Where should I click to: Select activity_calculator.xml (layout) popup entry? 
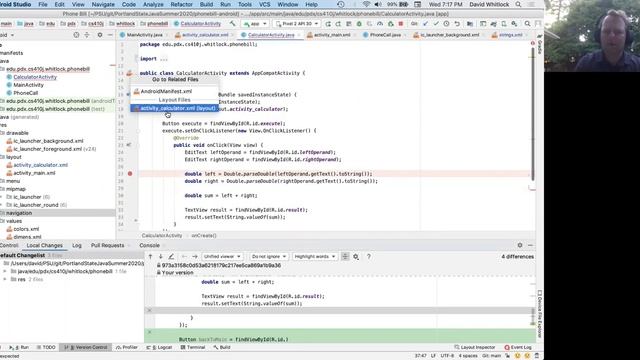[174, 108]
